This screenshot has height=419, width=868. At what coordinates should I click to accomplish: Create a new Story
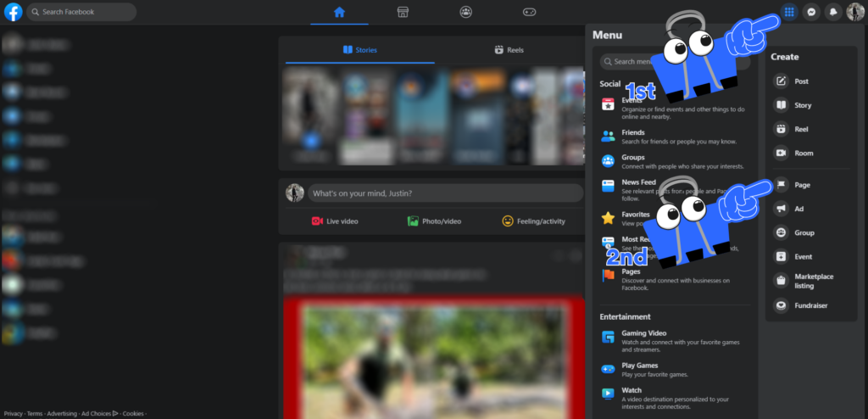pyautogui.click(x=811, y=105)
